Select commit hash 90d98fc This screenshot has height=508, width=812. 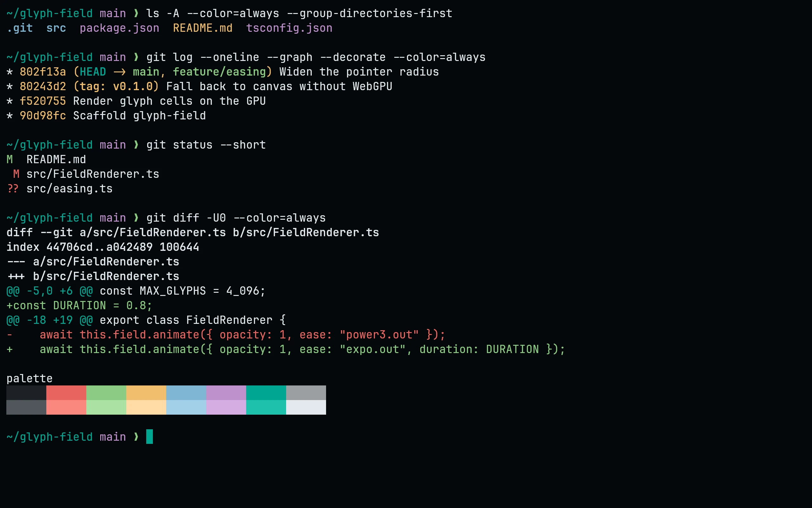click(x=43, y=116)
